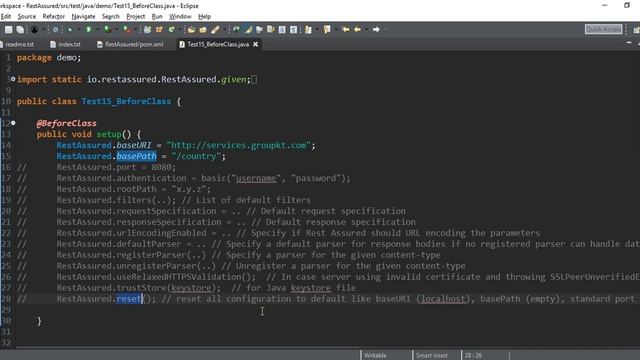The image size is (640, 360).
Task: Open the Debug button dropdown arrow
Action: (78, 29)
